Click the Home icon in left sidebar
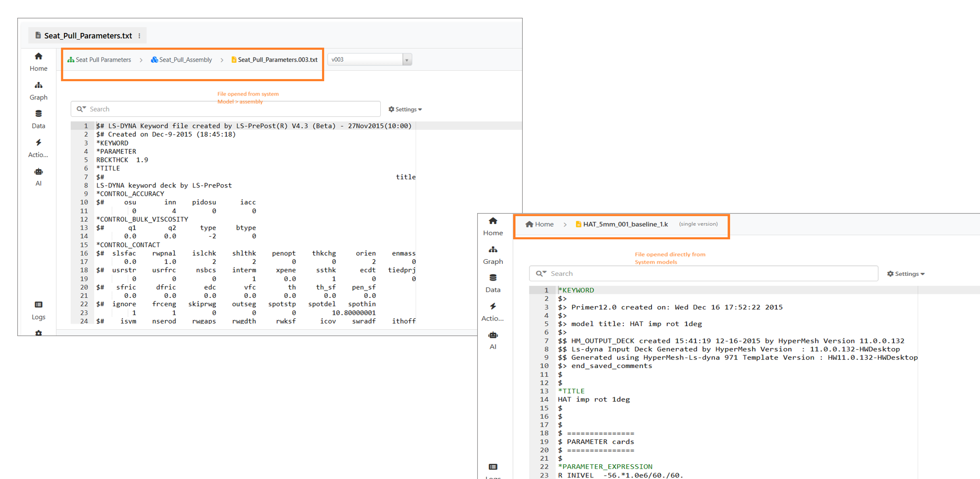Image resolution: width=980 pixels, height=479 pixels. click(x=38, y=61)
